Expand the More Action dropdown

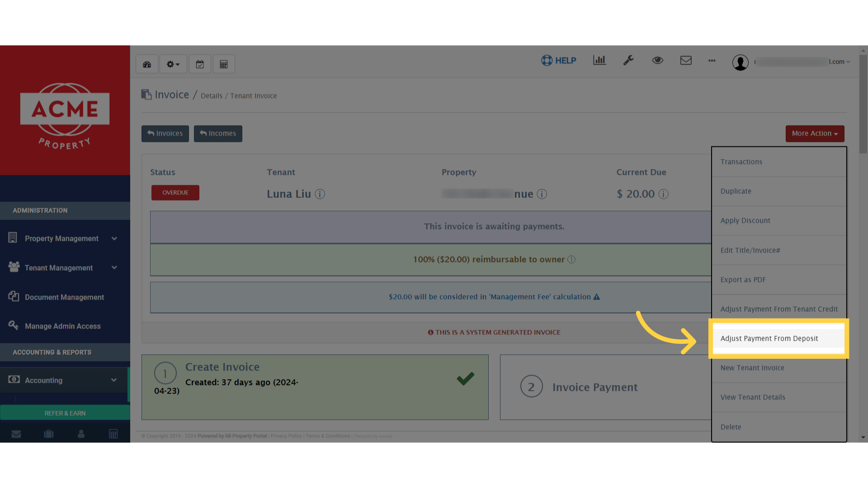[x=814, y=133]
